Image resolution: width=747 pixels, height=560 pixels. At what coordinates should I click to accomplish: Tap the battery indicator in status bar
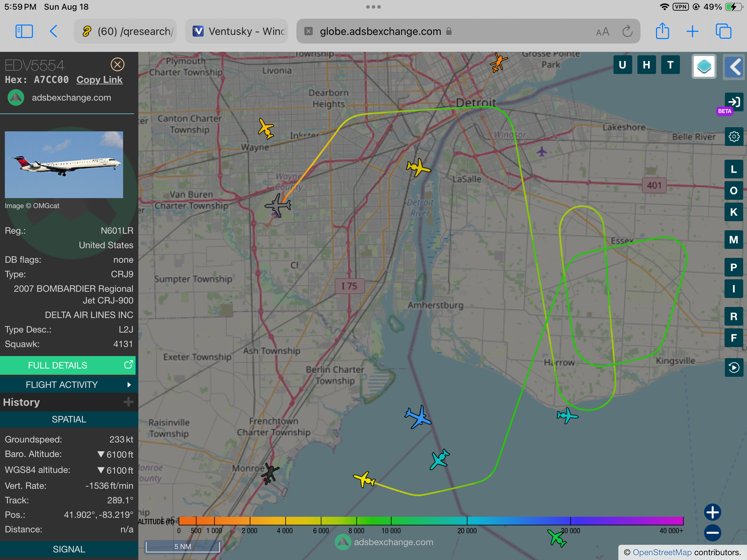tap(734, 7)
